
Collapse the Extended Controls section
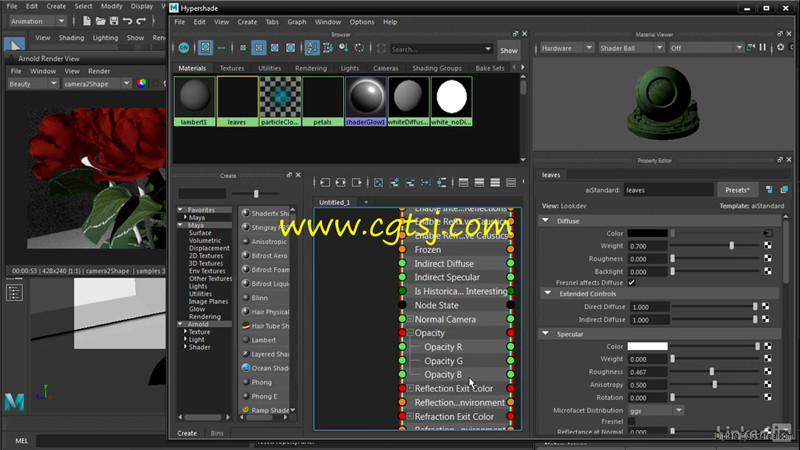547,293
